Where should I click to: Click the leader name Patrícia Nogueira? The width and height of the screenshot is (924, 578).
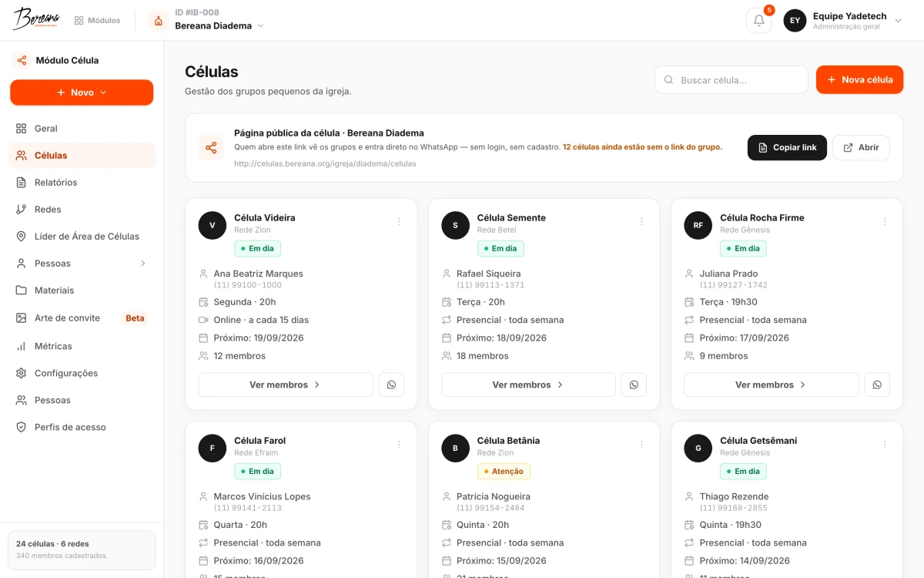pos(493,496)
